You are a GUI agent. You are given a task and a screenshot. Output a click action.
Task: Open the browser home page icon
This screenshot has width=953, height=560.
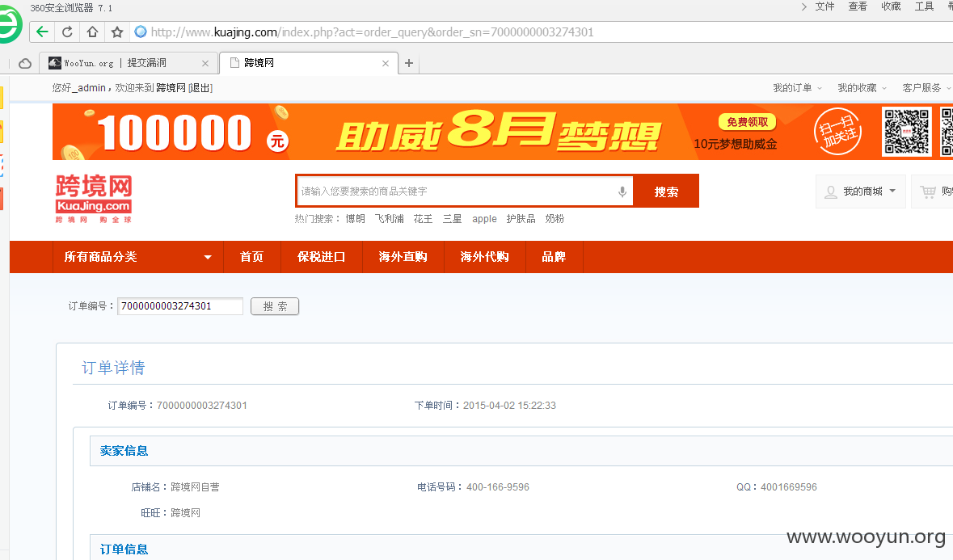[92, 32]
